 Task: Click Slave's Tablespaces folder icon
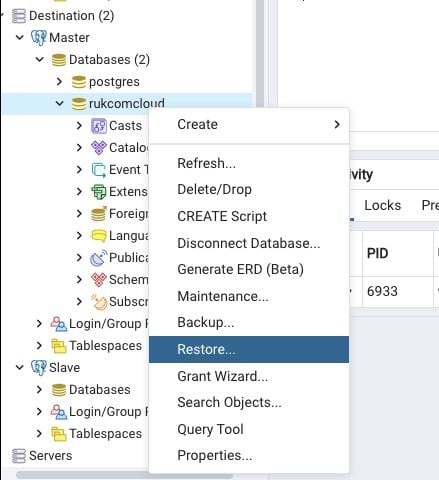coord(59,434)
